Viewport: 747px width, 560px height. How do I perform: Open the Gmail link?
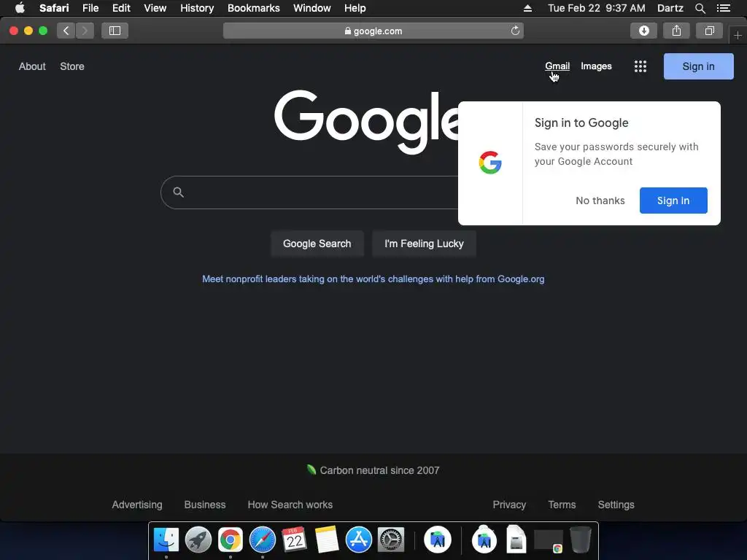[x=557, y=66]
